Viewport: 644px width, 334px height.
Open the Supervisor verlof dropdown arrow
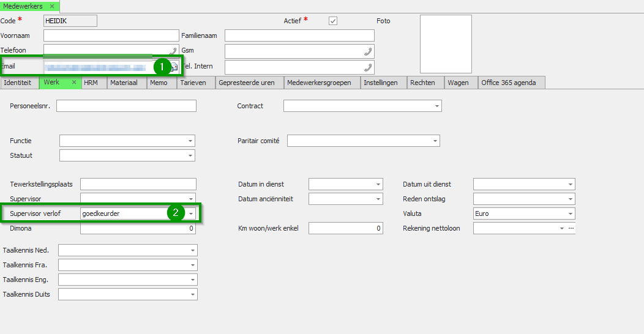point(190,213)
